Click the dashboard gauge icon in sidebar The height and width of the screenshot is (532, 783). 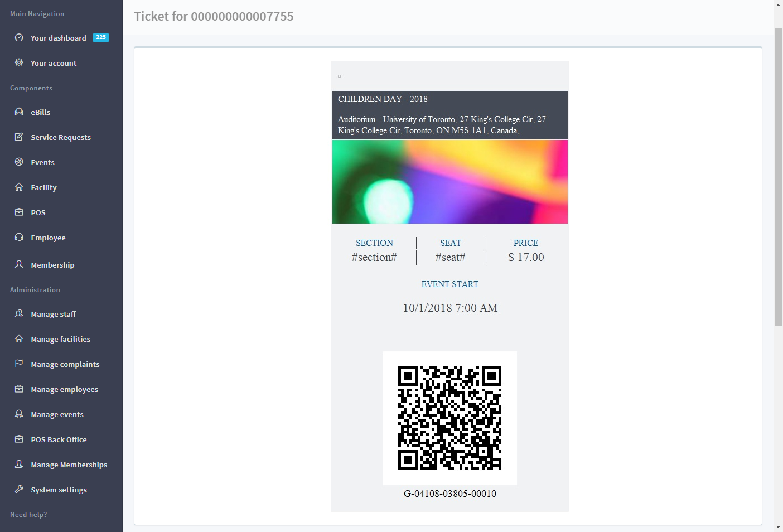19,38
